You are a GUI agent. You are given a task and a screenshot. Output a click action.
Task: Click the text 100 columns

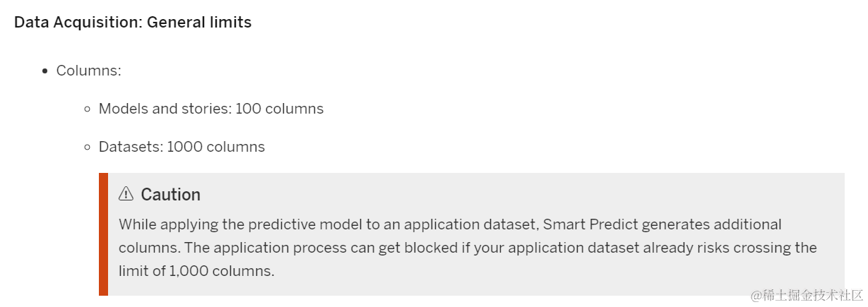[279, 109]
